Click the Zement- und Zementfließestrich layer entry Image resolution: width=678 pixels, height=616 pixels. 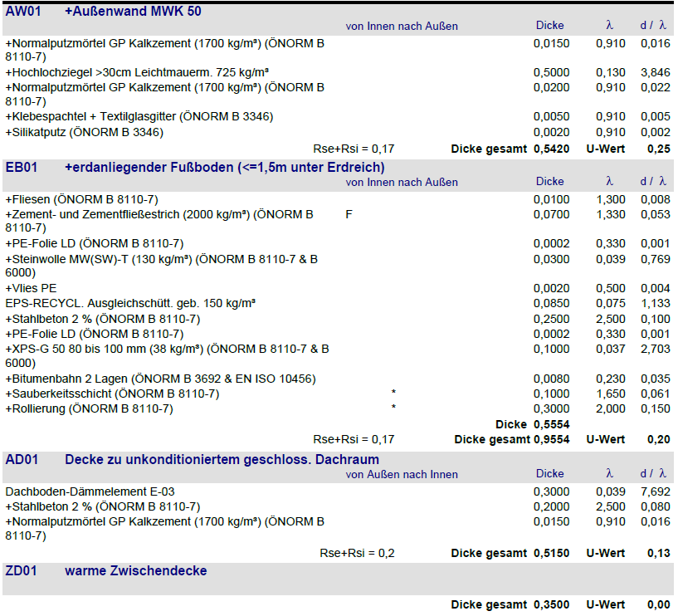click(x=159, y=215)
